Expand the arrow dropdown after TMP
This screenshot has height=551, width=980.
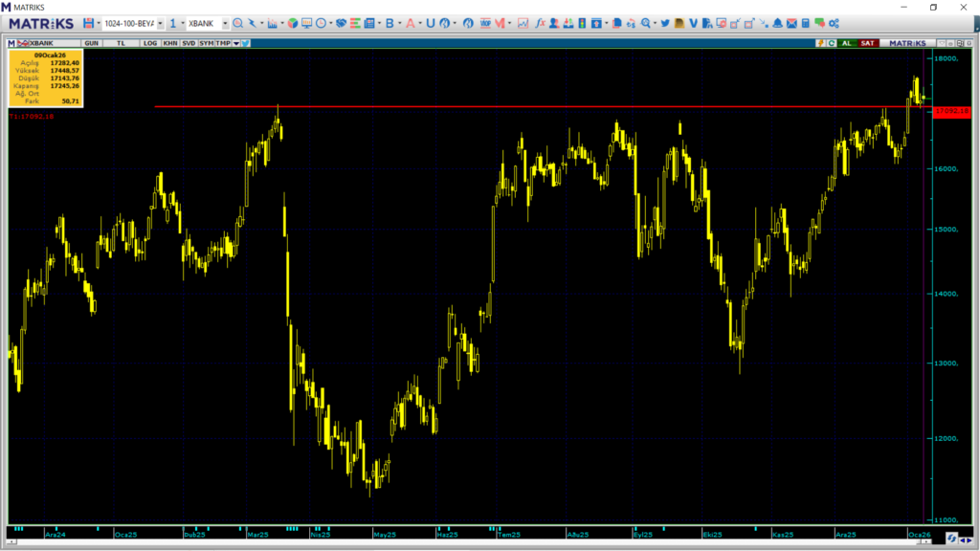click(235, 43)
